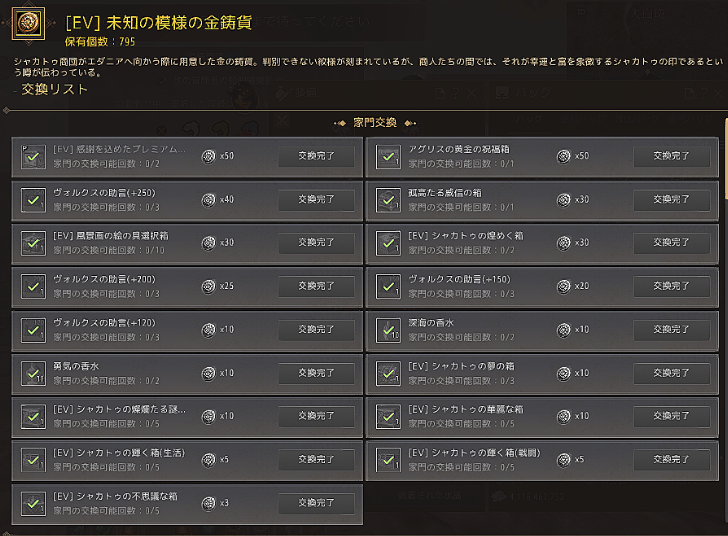Click the ヴォルクスの助言(+250) item icon
The height and width of the screenshot is (536, 728).
(34, 200)
